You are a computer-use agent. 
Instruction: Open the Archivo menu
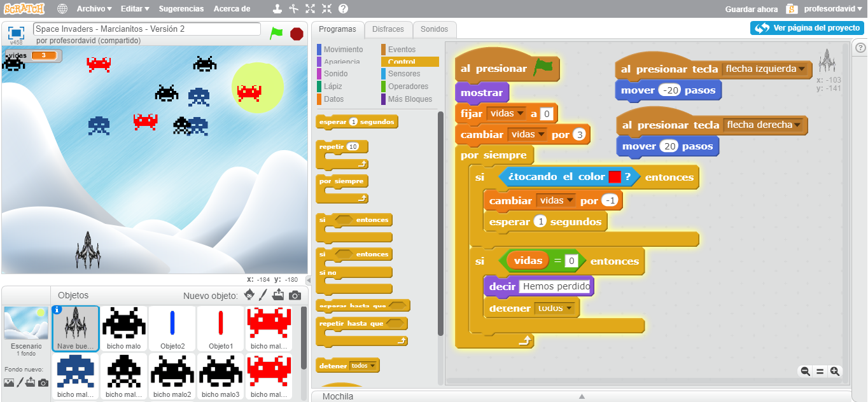tap(94, 9)
